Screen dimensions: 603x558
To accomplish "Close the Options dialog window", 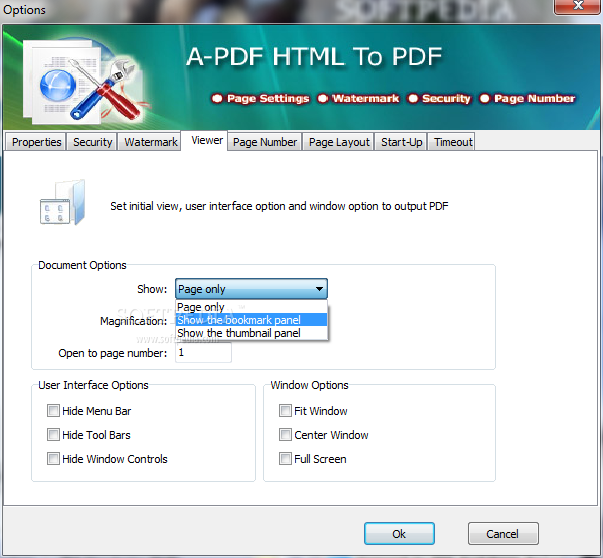I will click(x=577, y=6).
